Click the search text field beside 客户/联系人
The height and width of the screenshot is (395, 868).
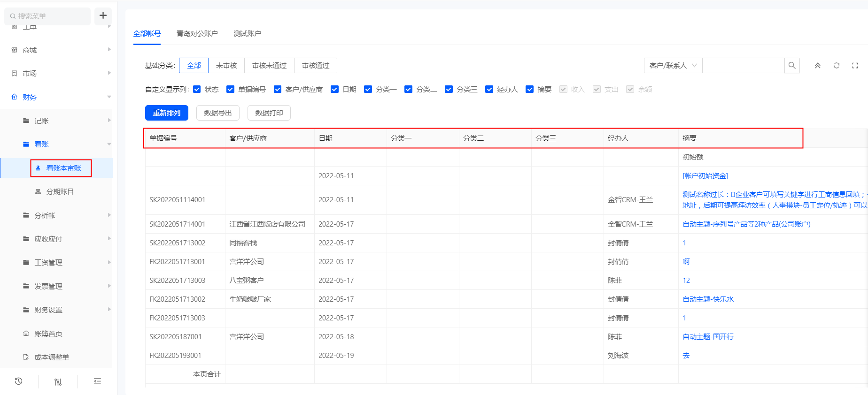pyautogui.click(x=743, y=66)
